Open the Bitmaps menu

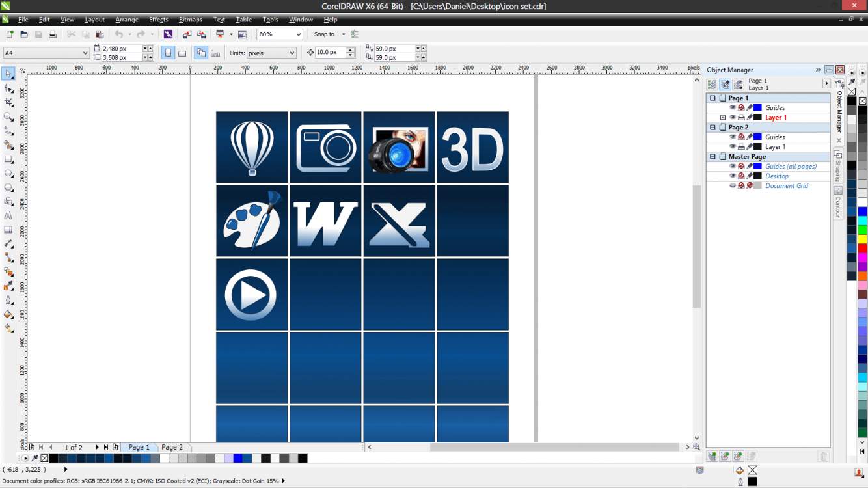pos(191,20)
